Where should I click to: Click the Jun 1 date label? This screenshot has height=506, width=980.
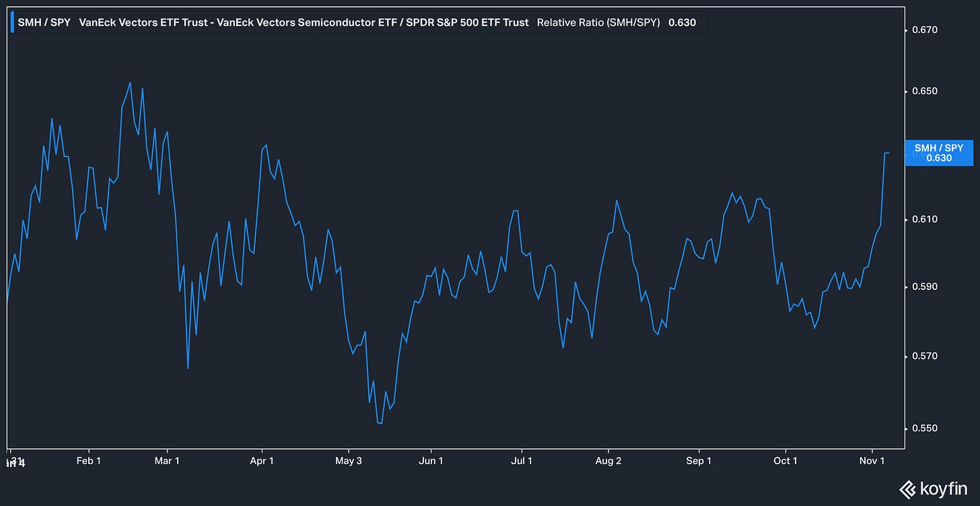coord(431,461)
